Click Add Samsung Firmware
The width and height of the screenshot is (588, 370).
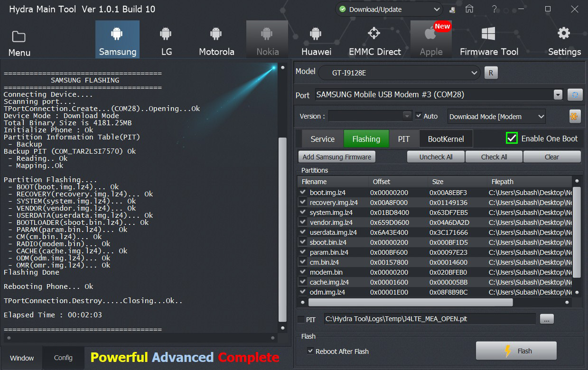(x=337, y=157)
